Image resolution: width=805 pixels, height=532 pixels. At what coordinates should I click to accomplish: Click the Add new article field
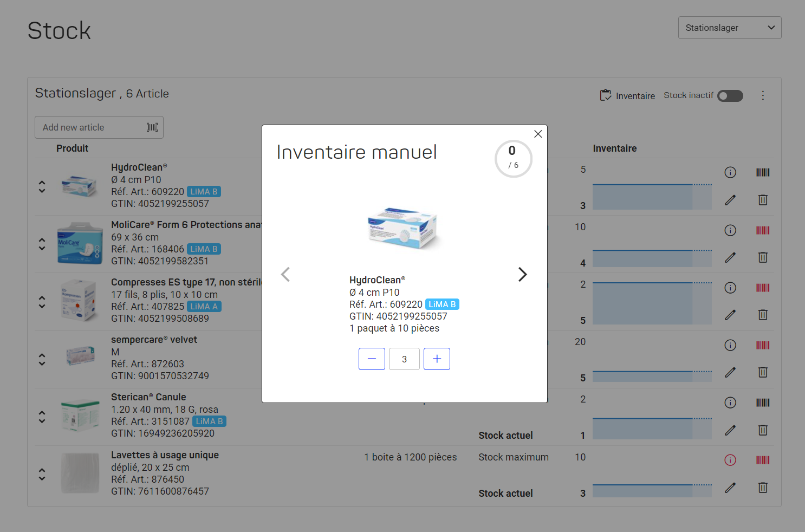[99, 127]
